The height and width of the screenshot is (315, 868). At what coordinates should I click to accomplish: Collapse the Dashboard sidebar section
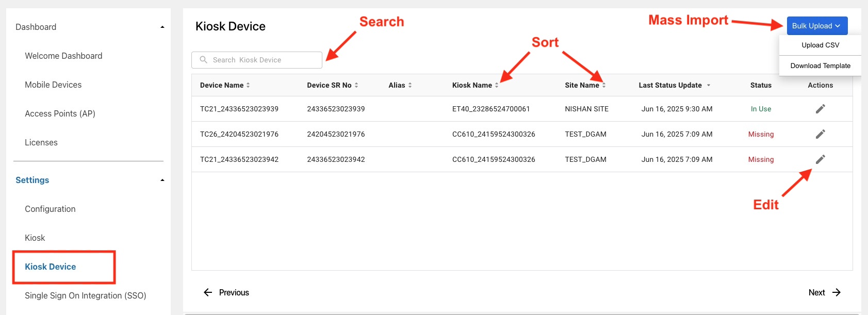[x=162, y=27]
